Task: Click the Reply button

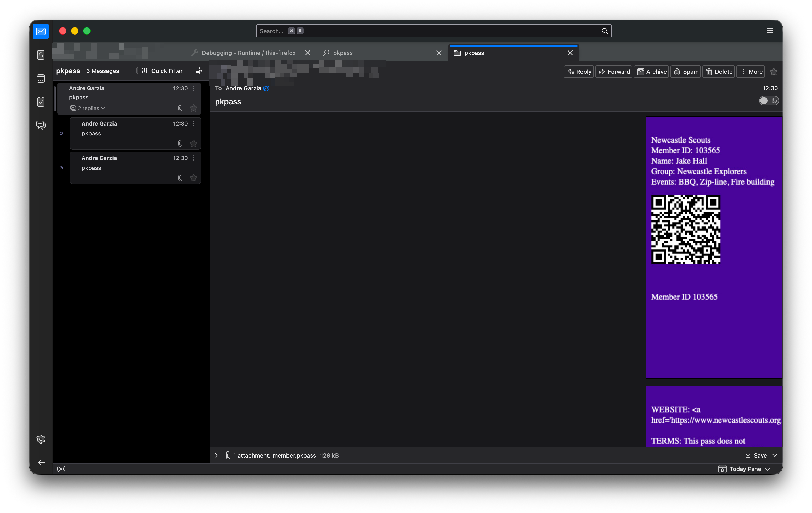Action: click(x=579, y=72)
